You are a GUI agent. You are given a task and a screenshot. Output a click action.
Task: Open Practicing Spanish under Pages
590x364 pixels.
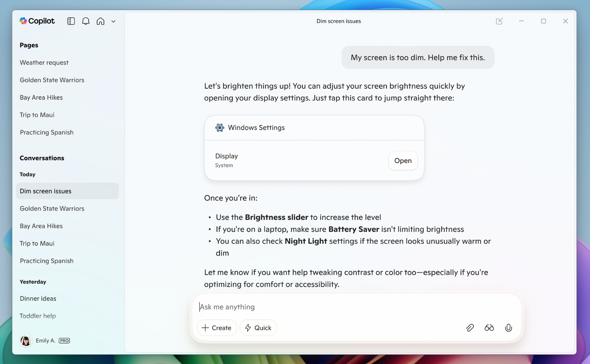[x=46, y=133]
